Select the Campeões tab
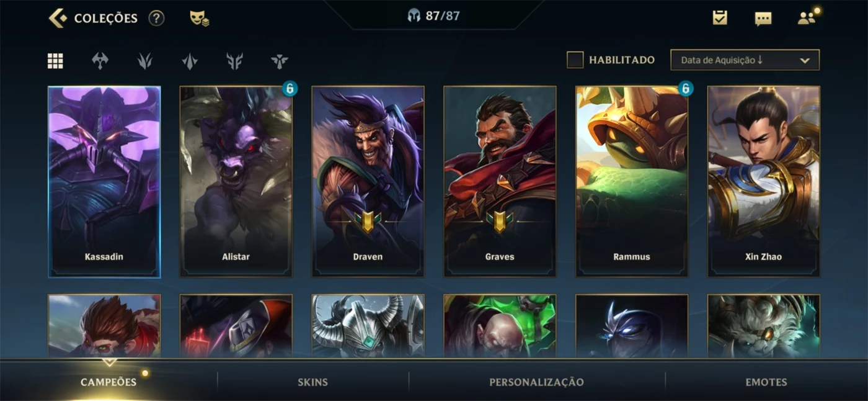Screen dimensions: 868x401 (108, 382)
